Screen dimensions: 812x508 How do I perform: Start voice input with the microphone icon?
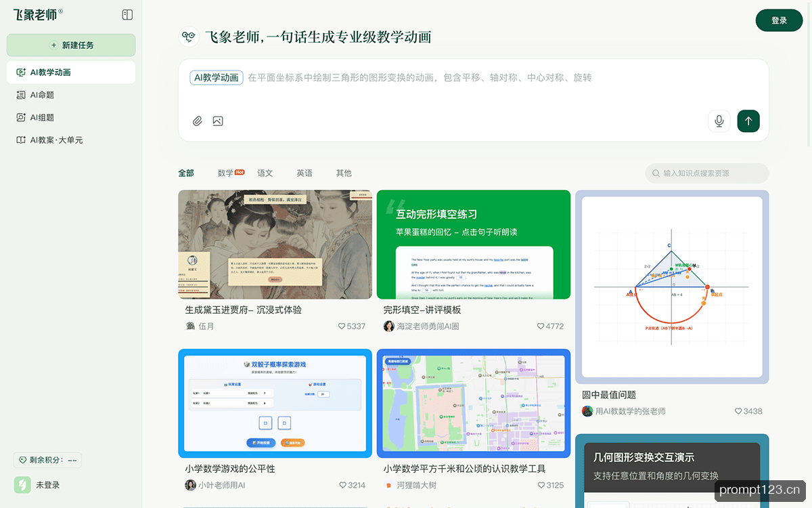point(719,121)
